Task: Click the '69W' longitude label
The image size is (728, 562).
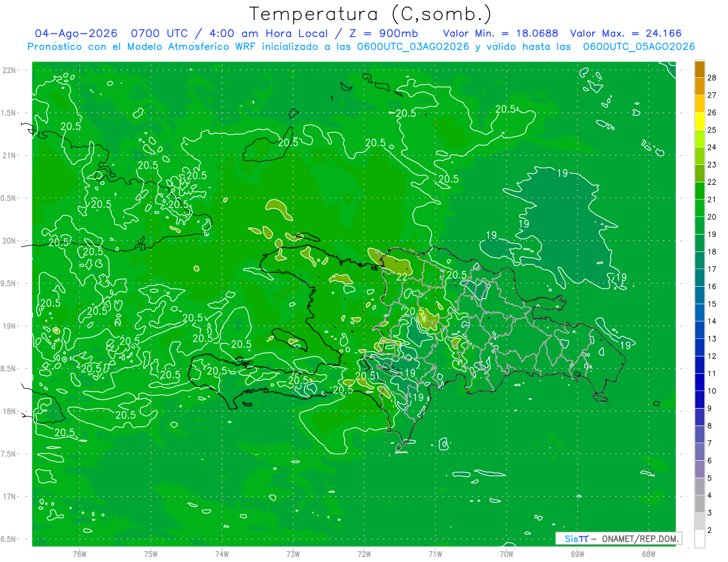Action: [578, 554]
